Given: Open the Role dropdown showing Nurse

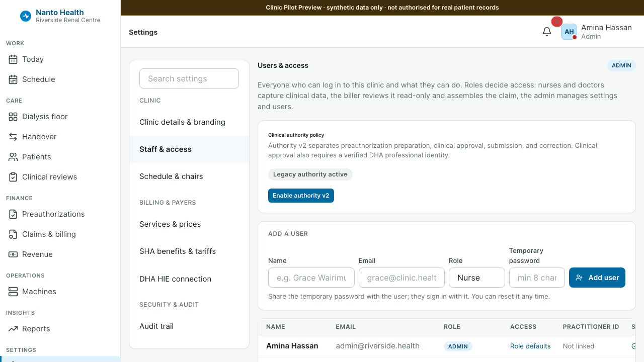Looking at the screenshot, I should (477, 278).
